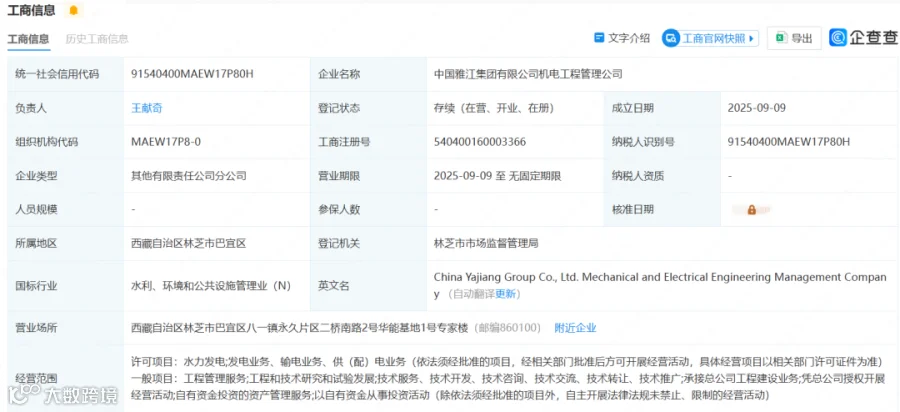This screenshot has width=900, height=412.
Task: Click the 企业类型 label cell
Action: tap(65, 176)
